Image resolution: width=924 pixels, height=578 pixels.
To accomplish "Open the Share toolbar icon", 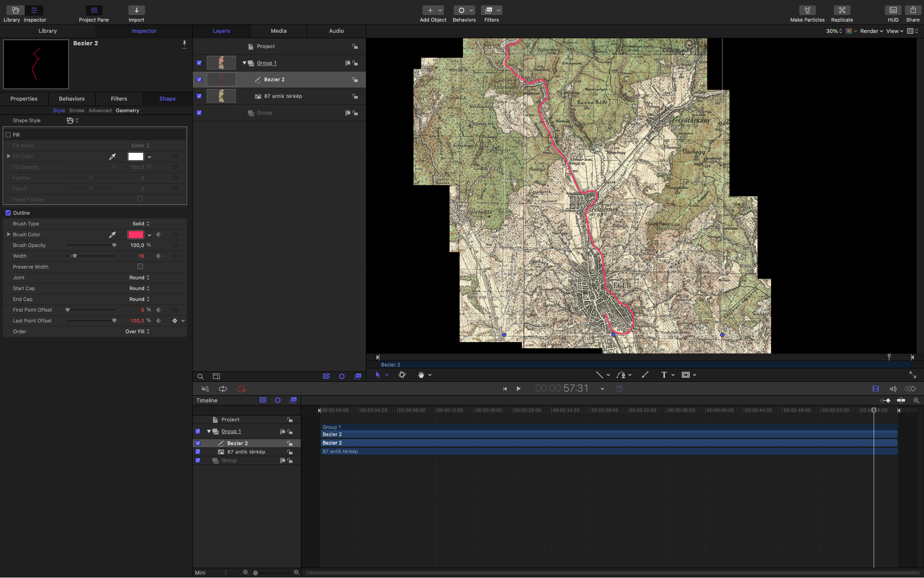I will click(913, 10).
